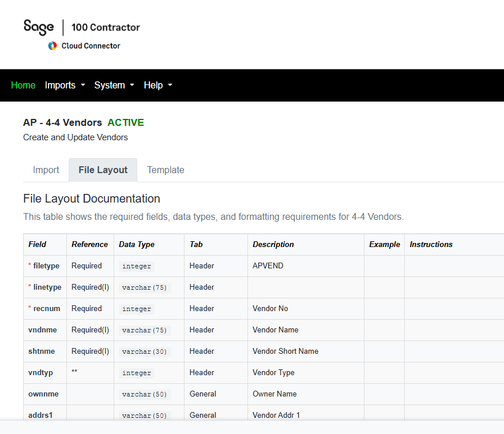Viewport: 504px width, 434px height.
Task: Click the Sage logo
Action: click(x=39, y=27)
